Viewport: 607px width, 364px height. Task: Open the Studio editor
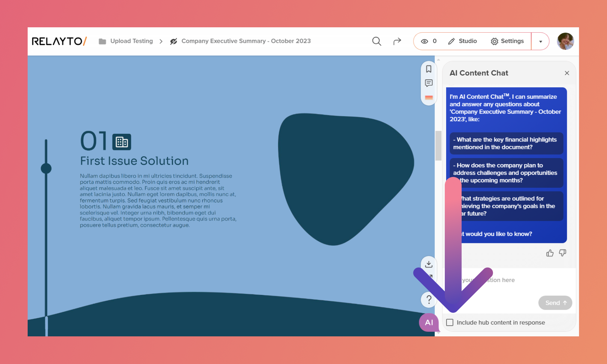pos(462,41)
